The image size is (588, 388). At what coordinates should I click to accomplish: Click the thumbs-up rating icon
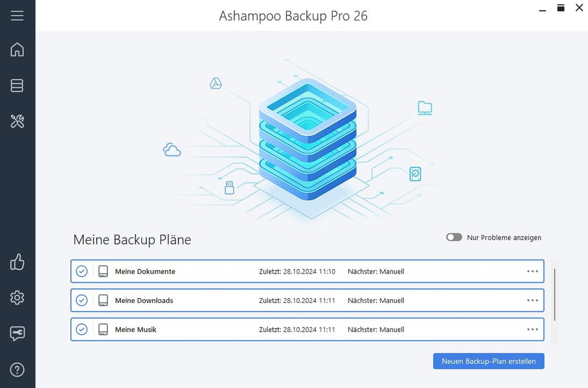coord(17,262)
